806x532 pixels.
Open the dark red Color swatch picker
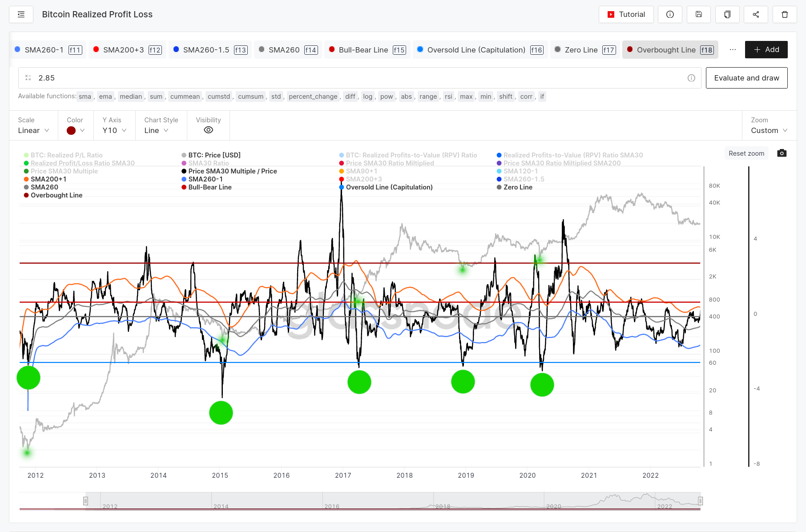pos(75,130)
